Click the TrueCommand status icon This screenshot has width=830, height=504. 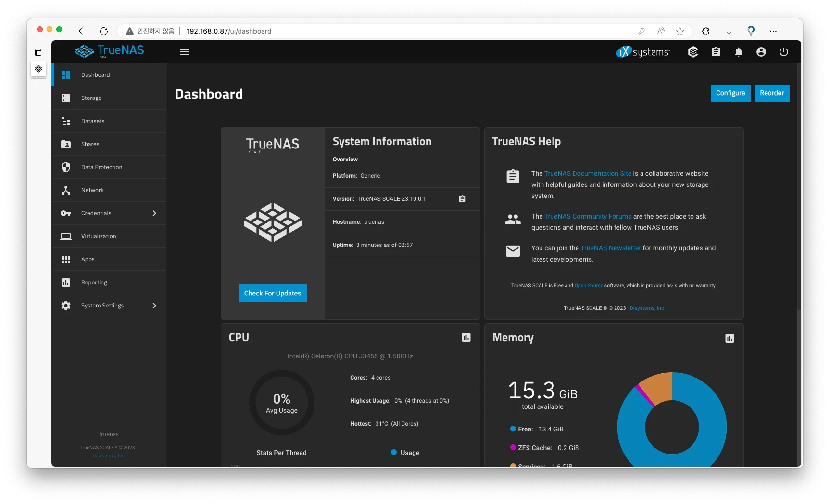tap(693, 52)
